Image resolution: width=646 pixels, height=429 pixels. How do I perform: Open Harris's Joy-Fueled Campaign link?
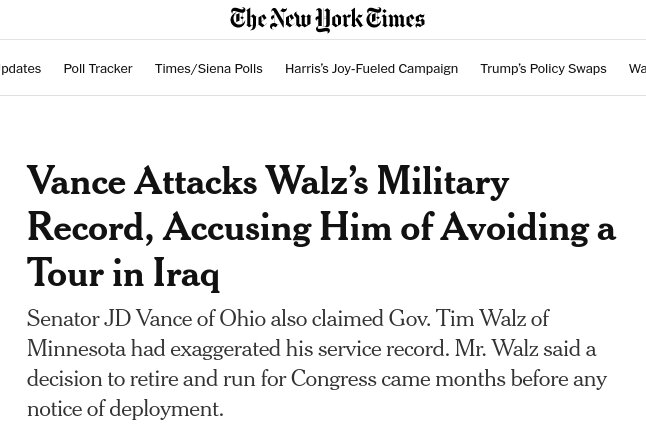[x=371, y=69]
